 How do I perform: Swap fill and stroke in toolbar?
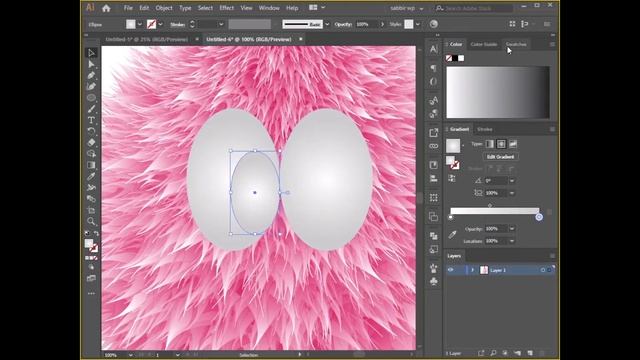tap(97, 233)
